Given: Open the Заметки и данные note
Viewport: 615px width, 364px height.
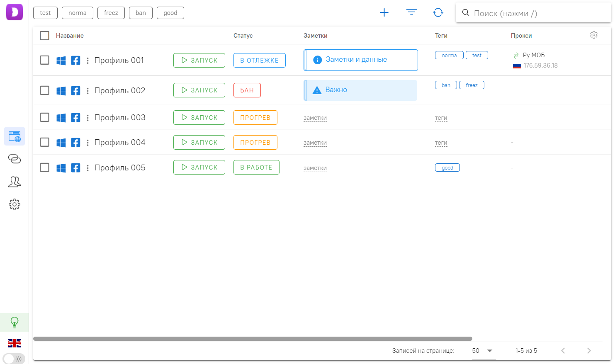Looking at the screenshot, I should [x=361, y=60].
